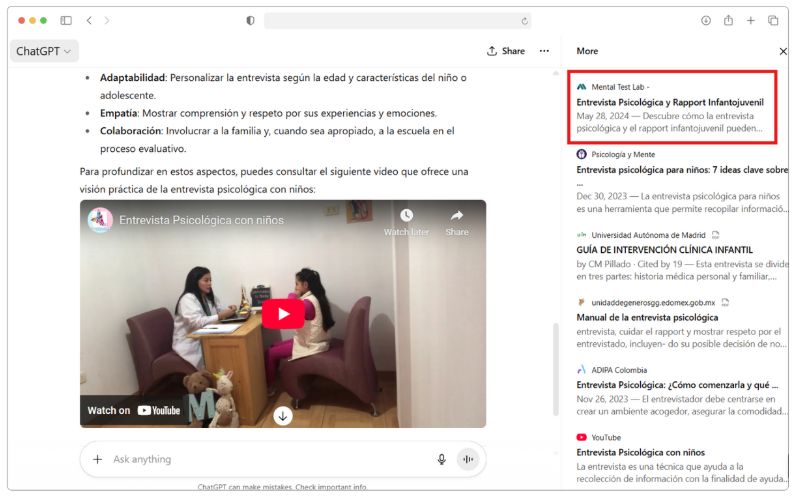Open the downloads icon in toolbar
799x496 pixels.
click(706, 20)
